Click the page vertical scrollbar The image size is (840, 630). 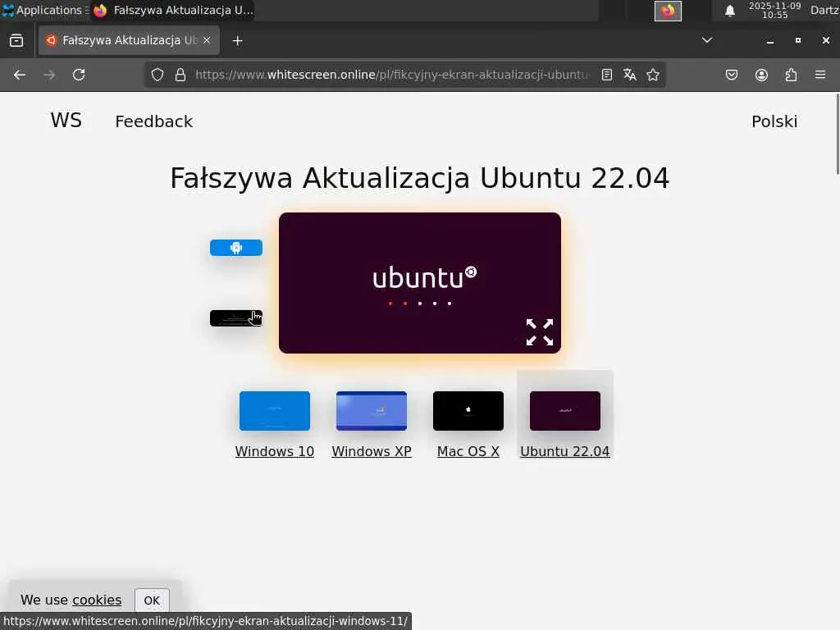coord(838,134)
